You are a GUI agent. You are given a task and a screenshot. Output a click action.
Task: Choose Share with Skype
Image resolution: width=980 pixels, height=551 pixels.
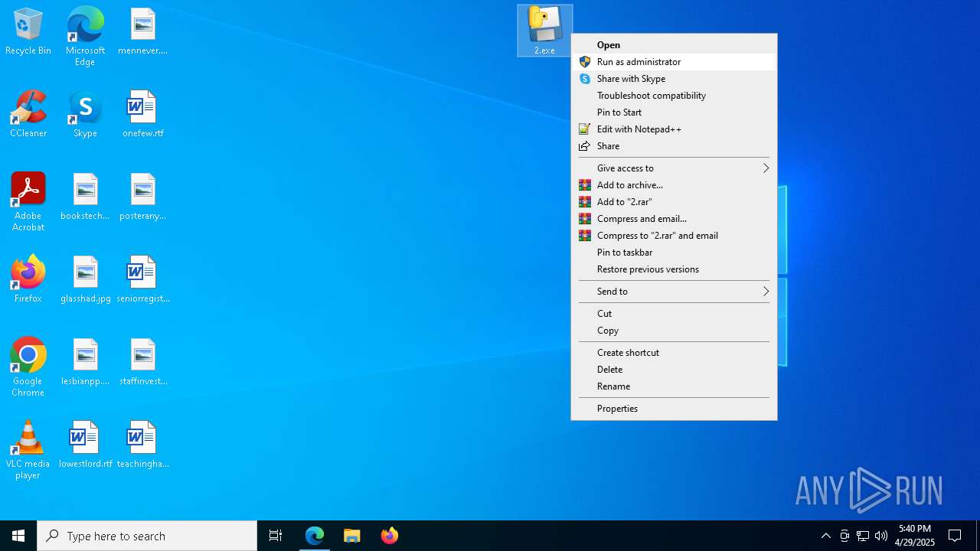674,79
